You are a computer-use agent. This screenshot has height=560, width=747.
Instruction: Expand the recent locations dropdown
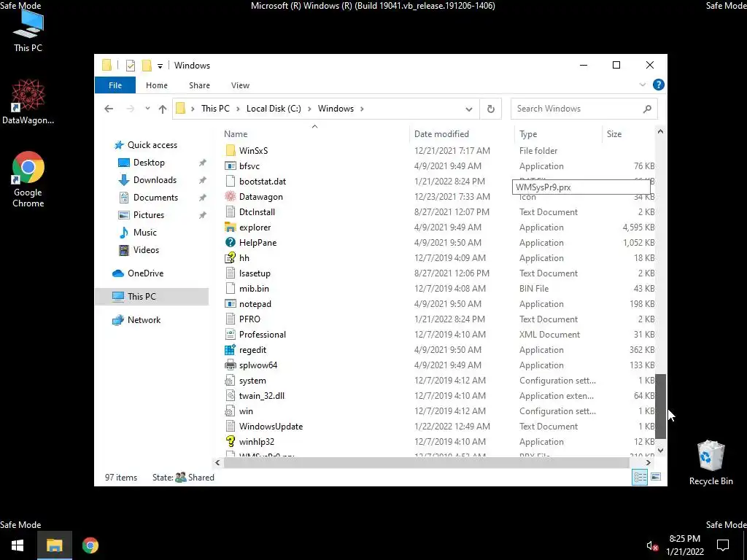pyautogui.click(x=147, y=109)
